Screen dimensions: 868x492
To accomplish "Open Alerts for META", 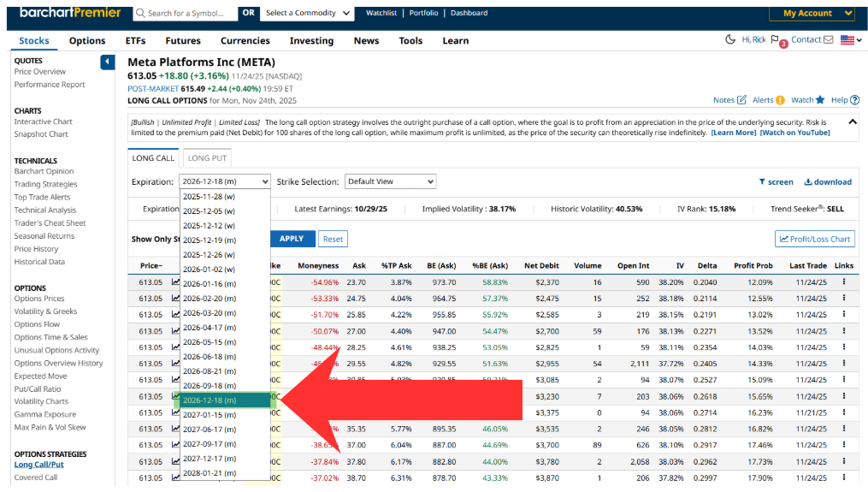I will (x=779, y=100).
